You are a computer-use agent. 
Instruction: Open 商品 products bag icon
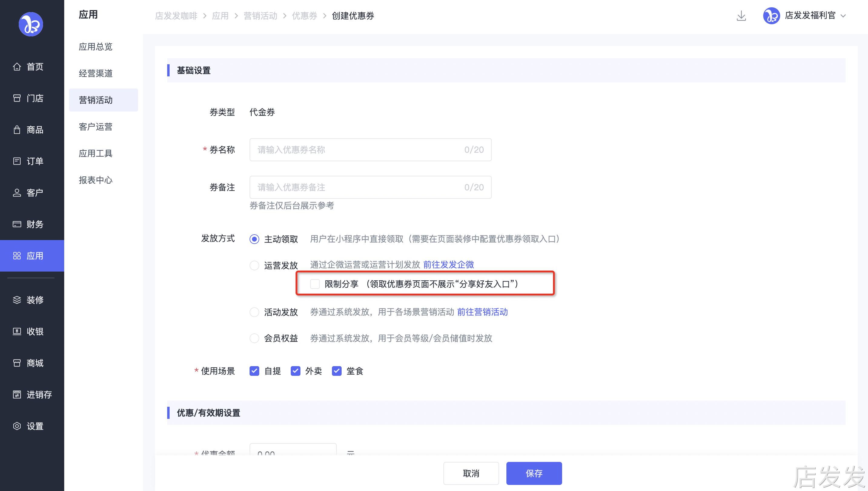click(17, 130)
